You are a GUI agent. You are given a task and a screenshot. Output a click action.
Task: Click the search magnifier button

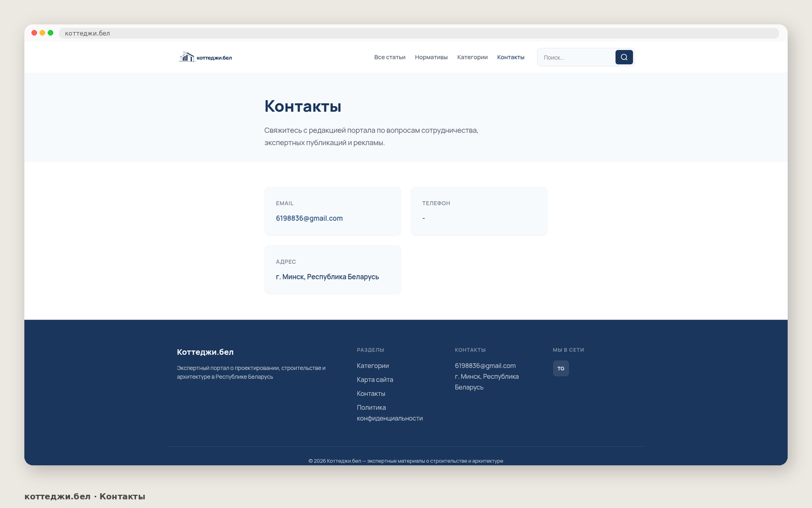(624, 57)
